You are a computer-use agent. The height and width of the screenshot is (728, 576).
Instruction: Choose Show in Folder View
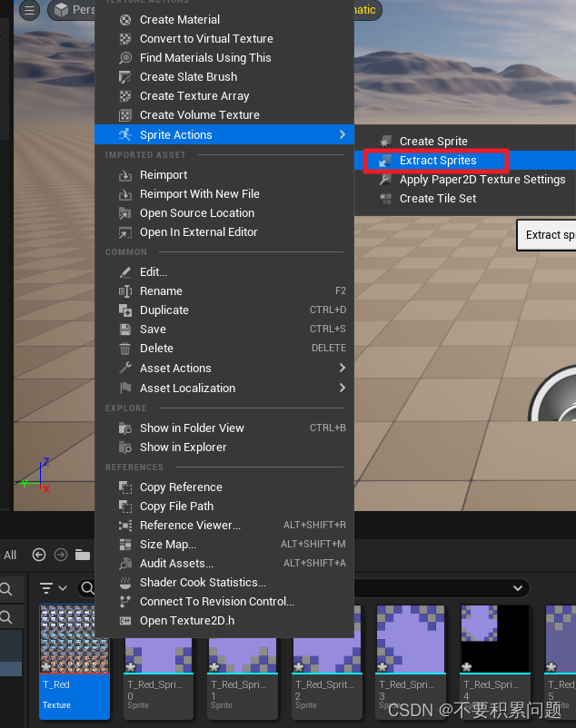tap(224, 428)
